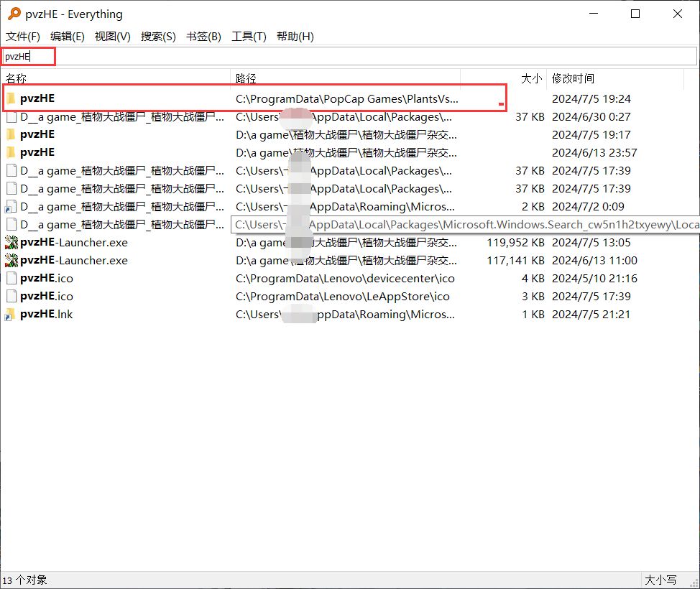The image size is (700, 589).
Task: Select D__a game file name dated 2024/6/30 0:27
Action: 122,117
